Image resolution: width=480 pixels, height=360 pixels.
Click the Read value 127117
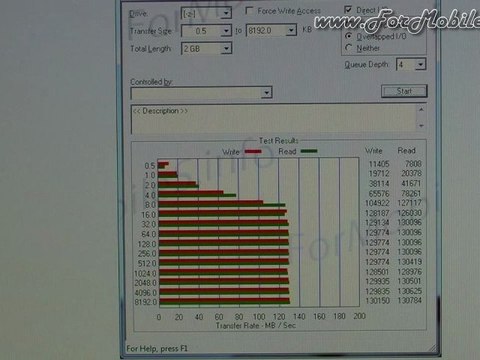(410, 203)
